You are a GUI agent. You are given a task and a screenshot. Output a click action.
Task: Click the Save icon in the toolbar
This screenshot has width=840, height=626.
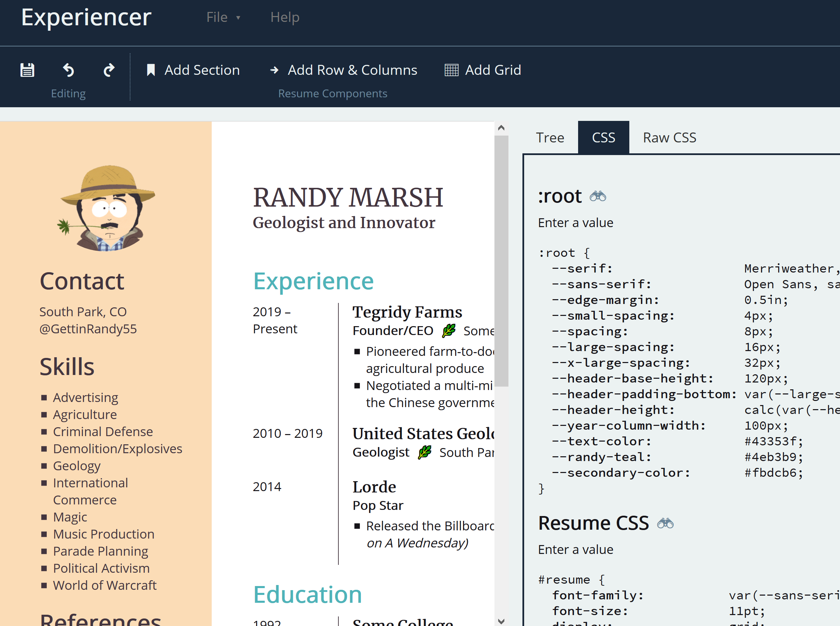[28, 70]
